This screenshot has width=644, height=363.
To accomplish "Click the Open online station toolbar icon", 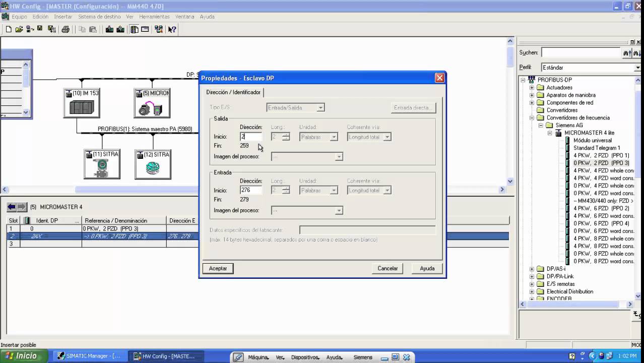I will click(30, 29).
